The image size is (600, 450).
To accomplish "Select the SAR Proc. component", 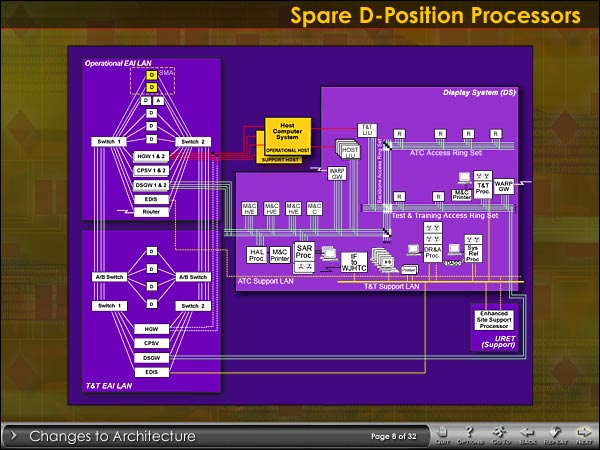I will (304, 253).
